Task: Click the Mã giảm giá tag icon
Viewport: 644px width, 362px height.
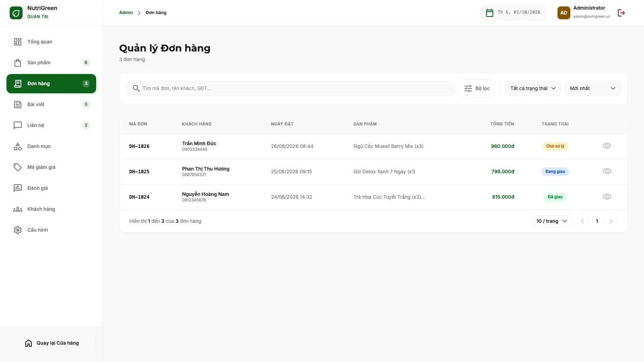Action: [18, 167]
